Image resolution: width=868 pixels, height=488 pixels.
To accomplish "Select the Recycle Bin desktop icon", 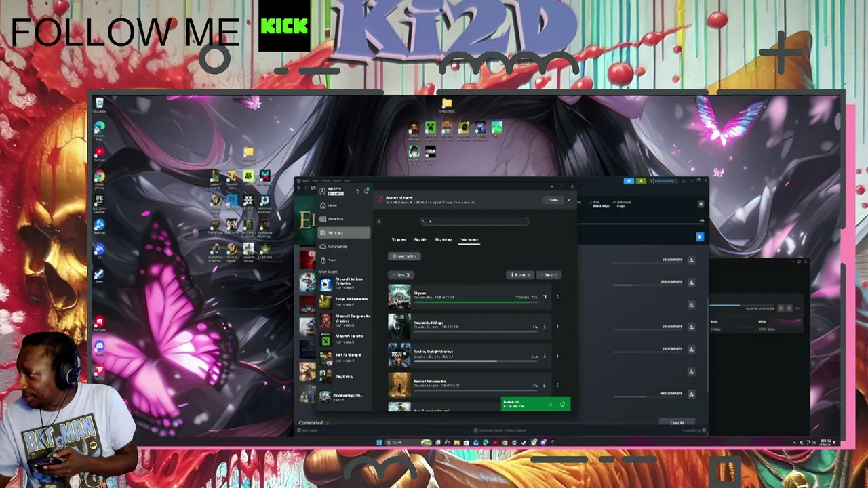I will click(x=100, y=104).
